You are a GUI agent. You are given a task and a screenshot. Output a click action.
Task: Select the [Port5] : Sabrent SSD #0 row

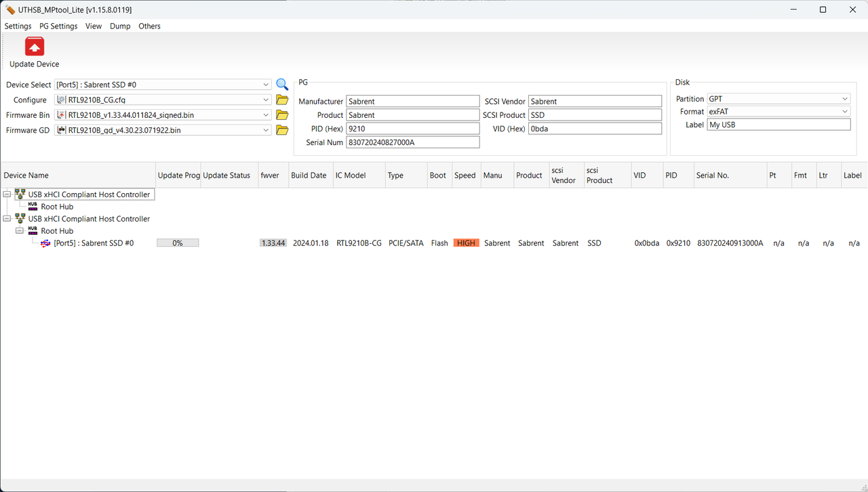click(94, 243)
